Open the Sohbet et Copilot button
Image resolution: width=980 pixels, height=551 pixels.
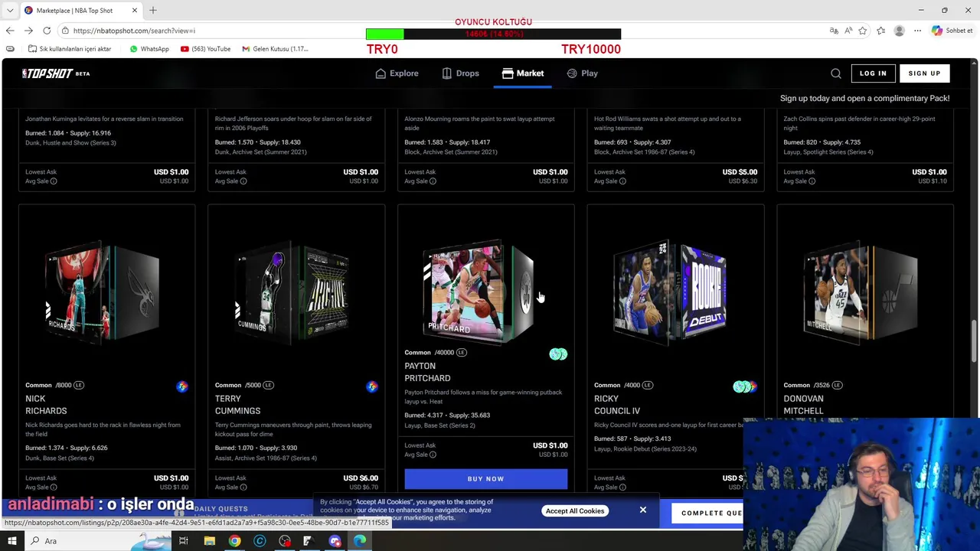952,31
